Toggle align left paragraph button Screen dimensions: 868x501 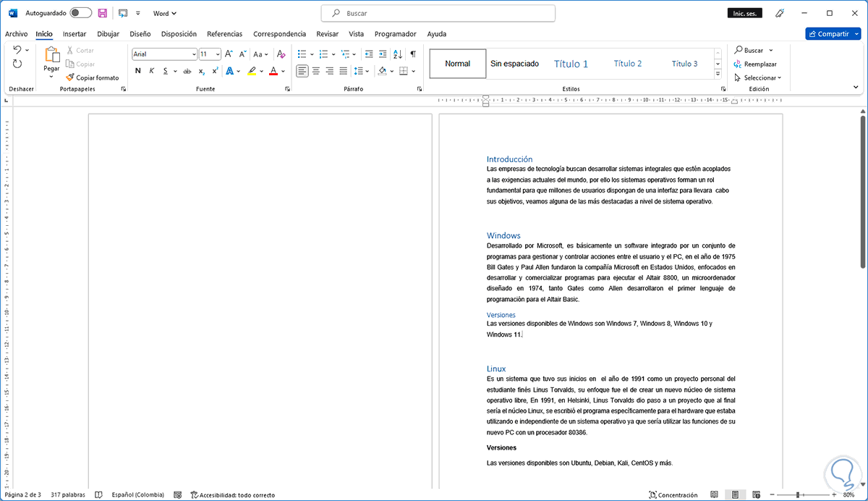click(302, 71)
